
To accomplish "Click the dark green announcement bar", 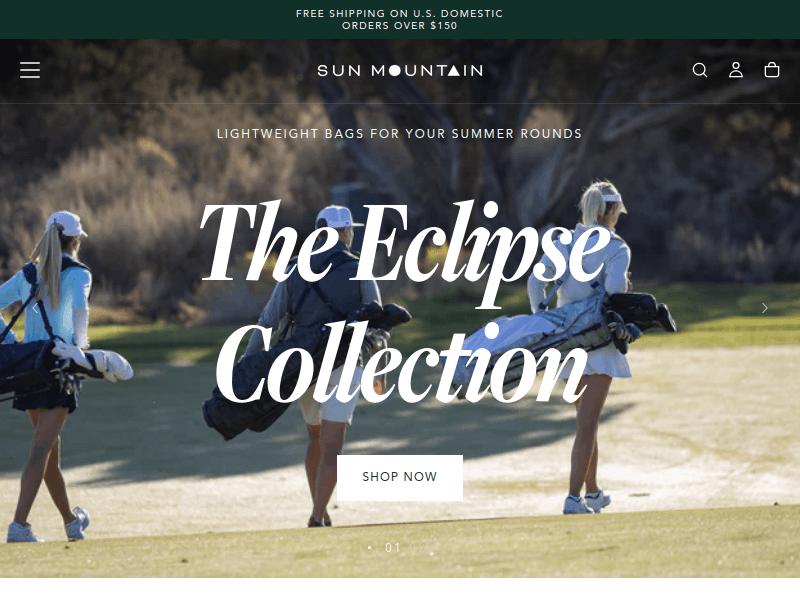I will tap(399, 19).
